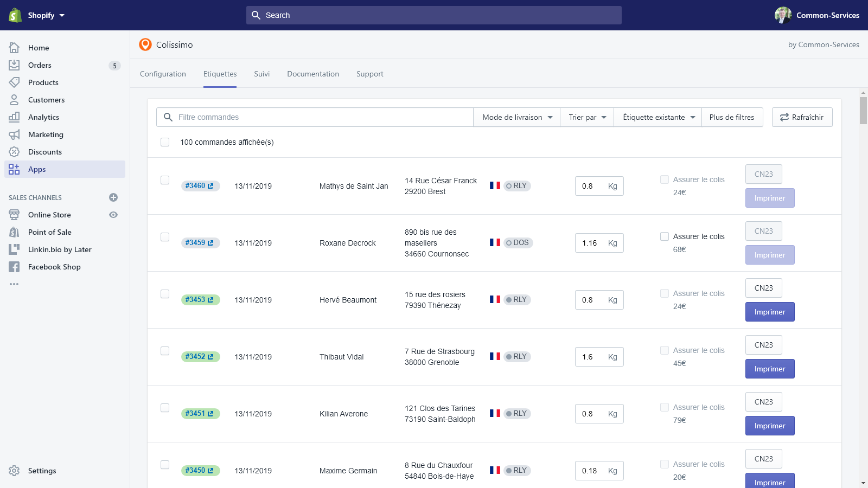
Task: Enable Assurer le colis for Roxane Decrock
Action: (665, 236)
